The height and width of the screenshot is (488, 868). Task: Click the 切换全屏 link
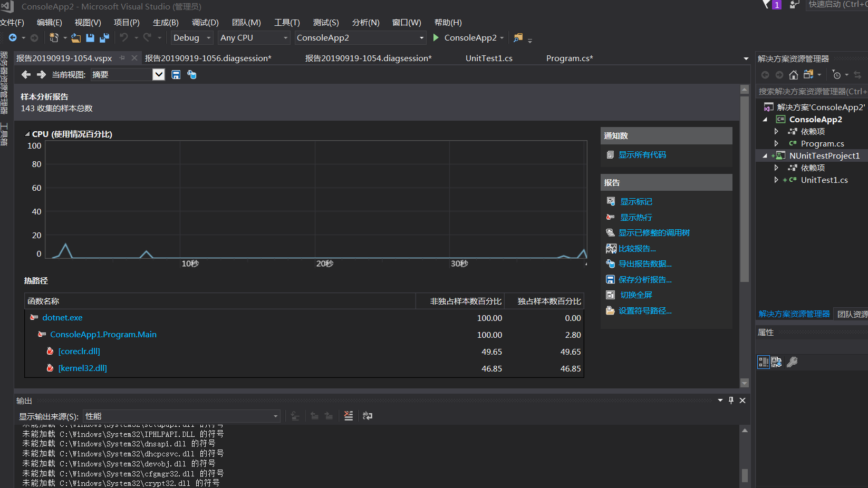pyautogui.click(x=636, y=295)
